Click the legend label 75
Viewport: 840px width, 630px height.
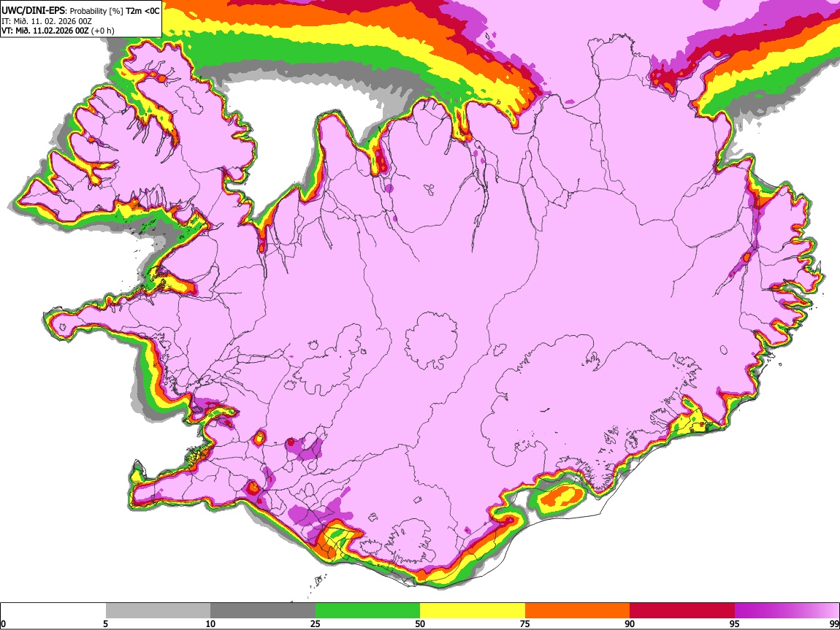(525, 623)
